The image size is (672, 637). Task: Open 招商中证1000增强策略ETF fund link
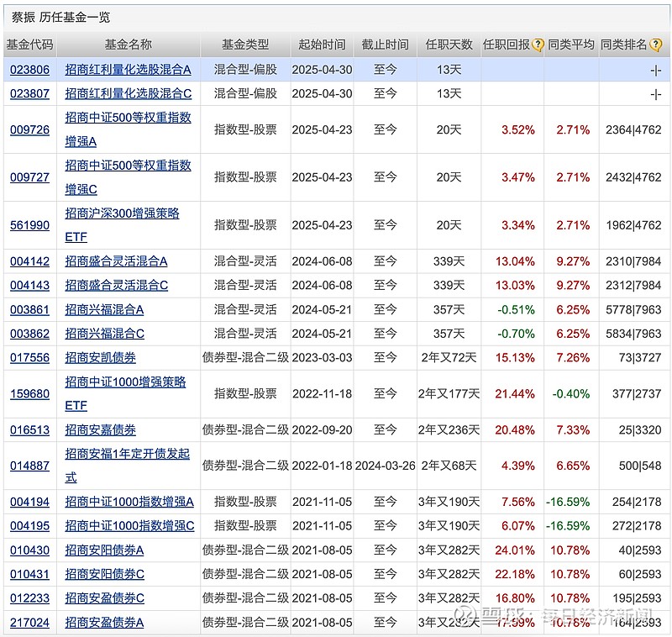point(125,393)
